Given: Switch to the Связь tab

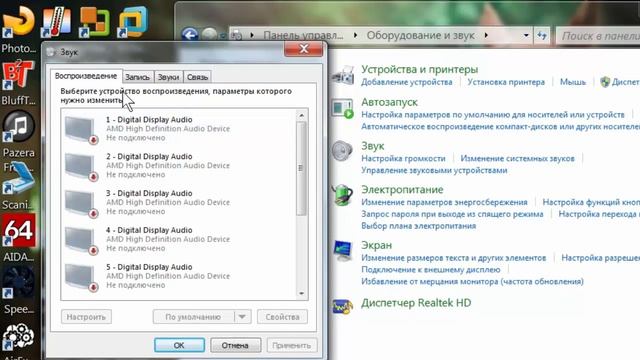Looking at the screenshot, I should coord(198,77).
